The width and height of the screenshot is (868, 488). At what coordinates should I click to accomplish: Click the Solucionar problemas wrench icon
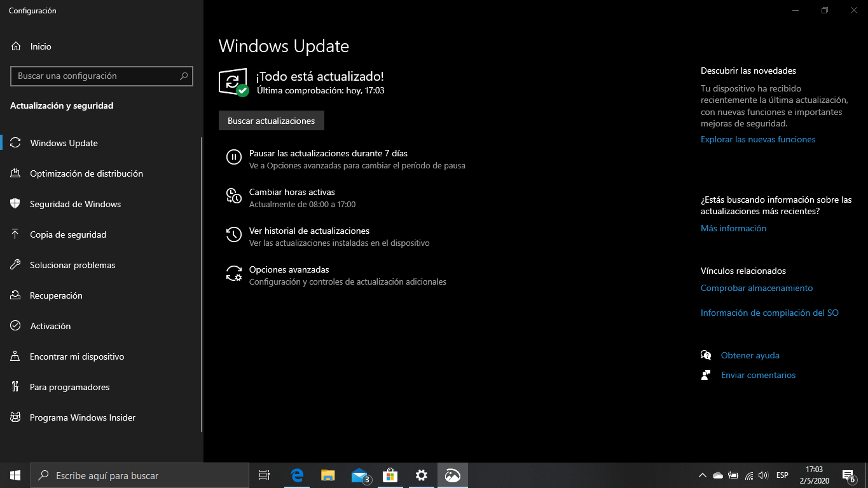click(16, 265)
